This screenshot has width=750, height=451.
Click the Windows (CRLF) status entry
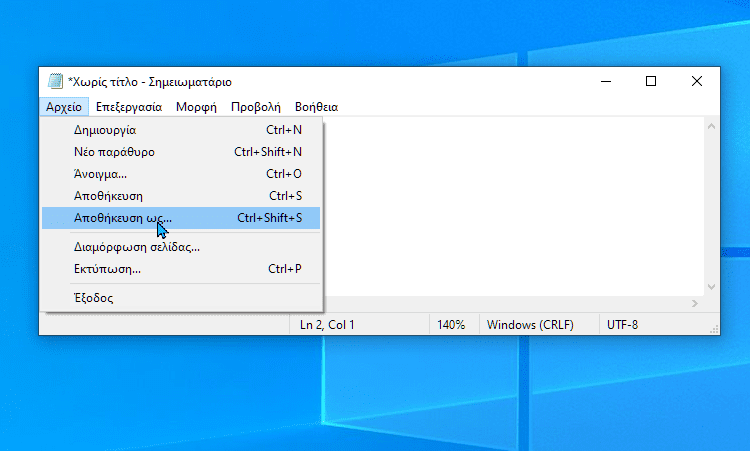click(539, 325)
